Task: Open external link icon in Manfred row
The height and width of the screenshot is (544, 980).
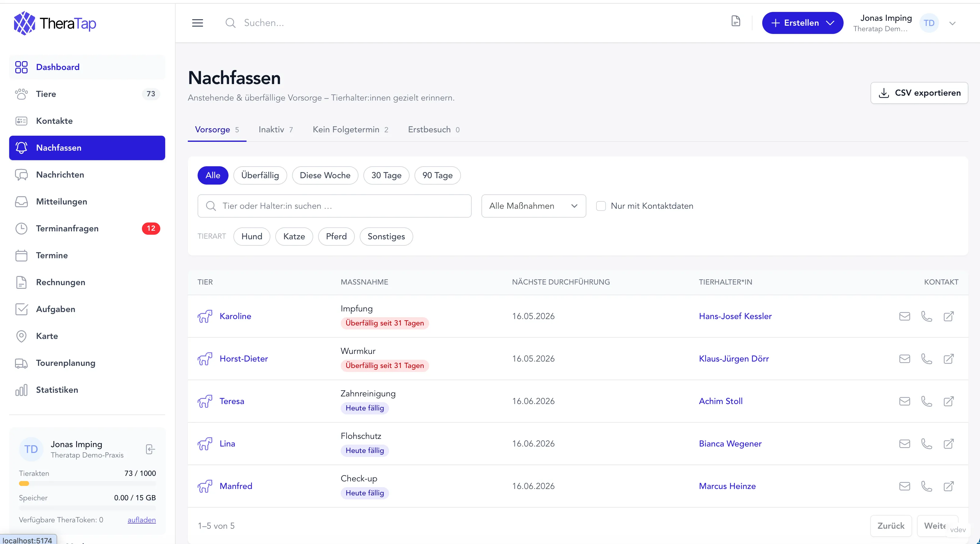Action: 949,486
